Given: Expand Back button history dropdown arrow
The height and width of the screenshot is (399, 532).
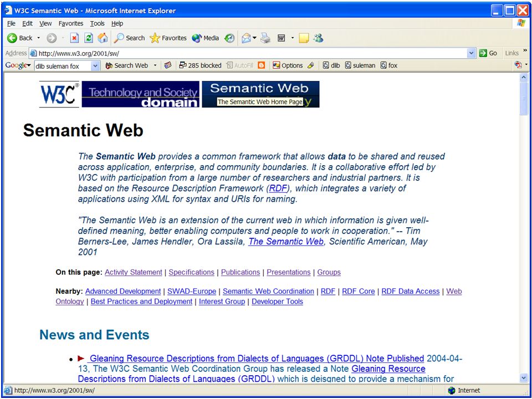Looking at the screenshot, I should pos(38,38).
